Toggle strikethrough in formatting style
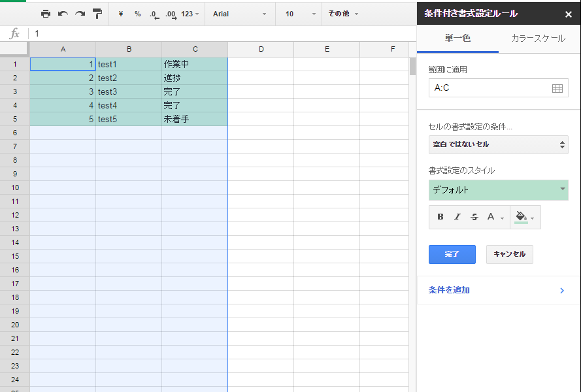Viewport: 581px width, 392px height. 474,217
